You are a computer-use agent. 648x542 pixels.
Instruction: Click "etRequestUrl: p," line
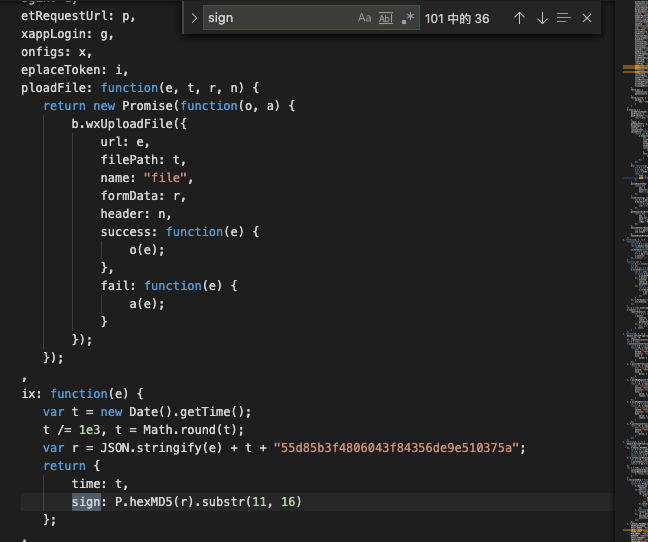78,16
